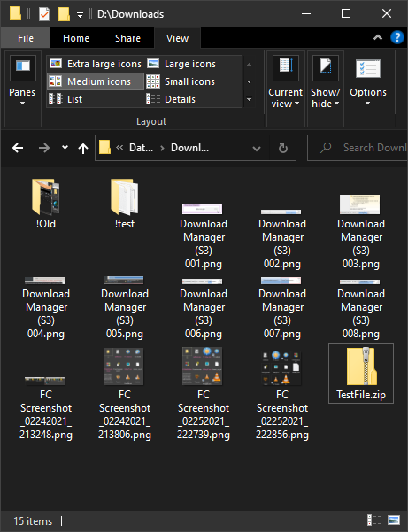Click the Search Downloads field
Viewport: 408px width, 532px height.
358,148
